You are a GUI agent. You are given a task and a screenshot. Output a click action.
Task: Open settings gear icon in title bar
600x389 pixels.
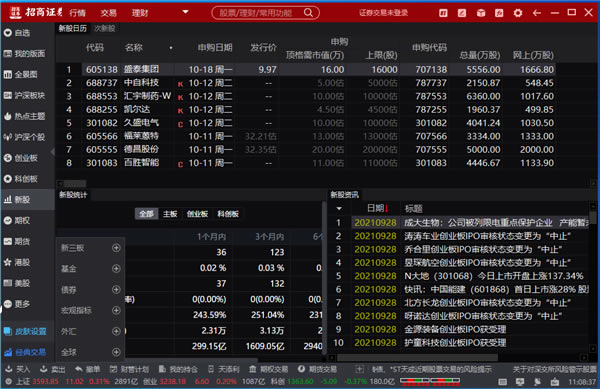tap(518, 13)
